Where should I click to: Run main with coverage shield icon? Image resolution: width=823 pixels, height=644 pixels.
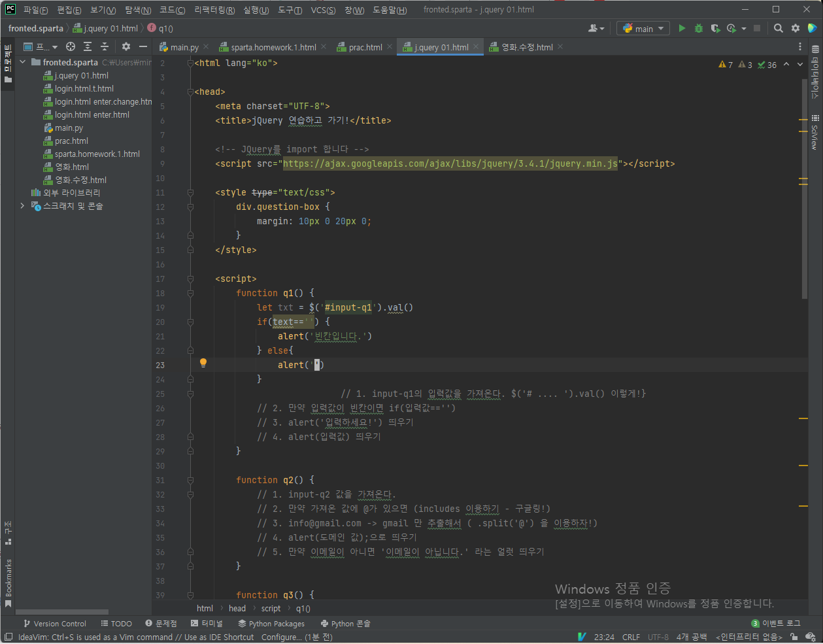[x=715, y=28]
